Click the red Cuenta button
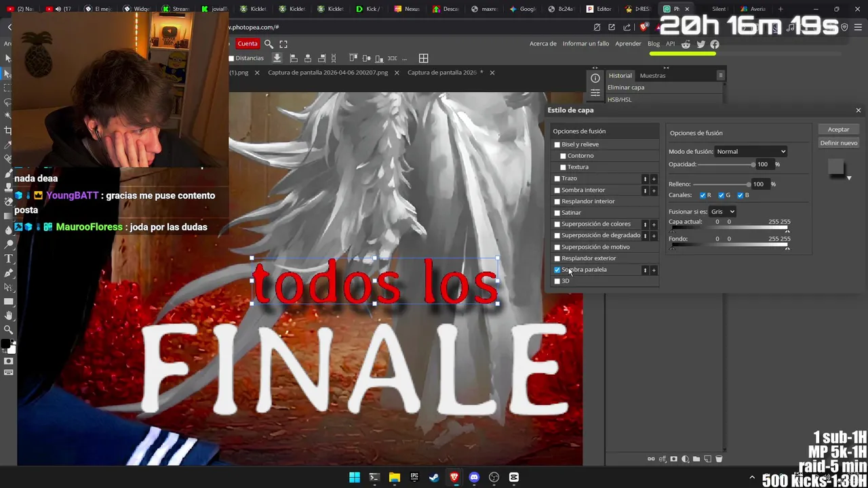The image size is (868, 488). point(248,44)
